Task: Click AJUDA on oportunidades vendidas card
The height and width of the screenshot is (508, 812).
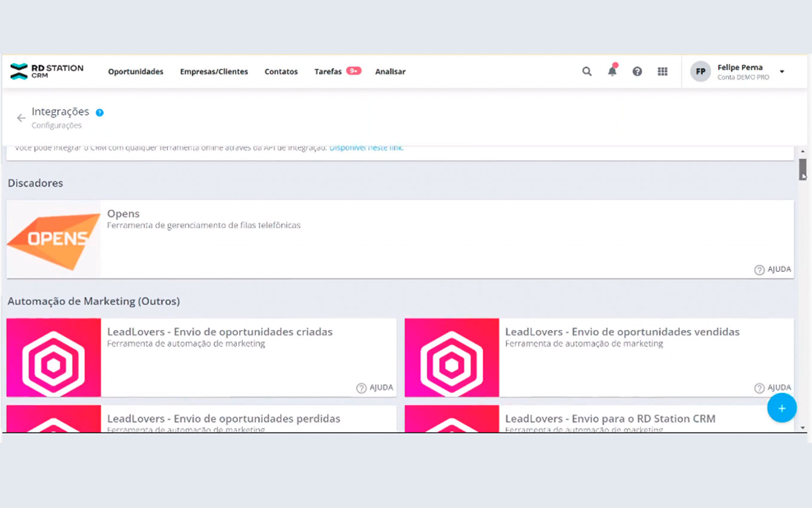Action: 773,388
